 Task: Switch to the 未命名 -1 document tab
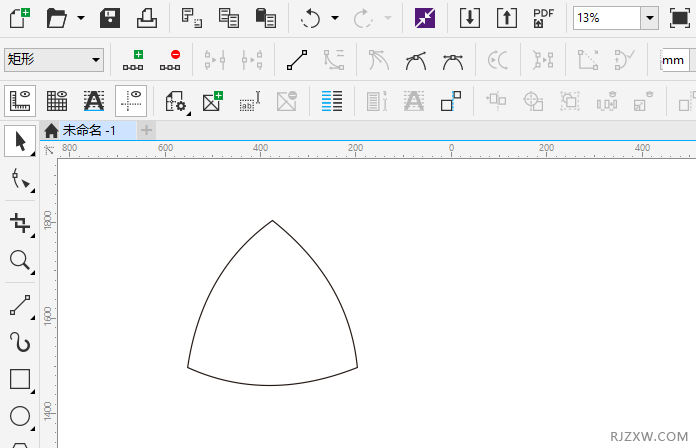tap(89, 131)
